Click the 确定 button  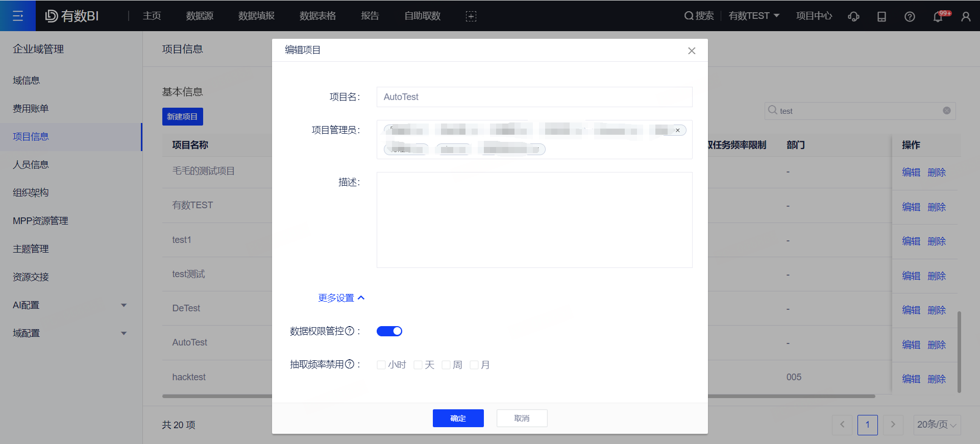click(458, 418)
